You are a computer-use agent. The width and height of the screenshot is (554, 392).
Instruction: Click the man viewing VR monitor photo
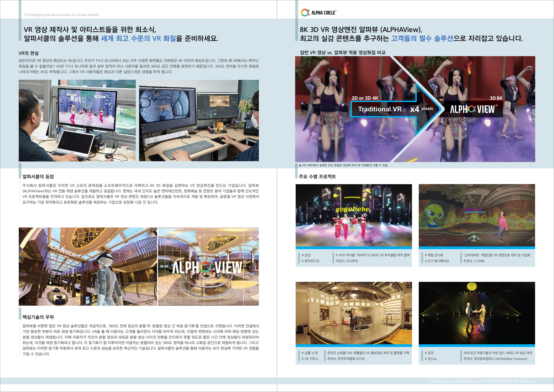(77, 120)
